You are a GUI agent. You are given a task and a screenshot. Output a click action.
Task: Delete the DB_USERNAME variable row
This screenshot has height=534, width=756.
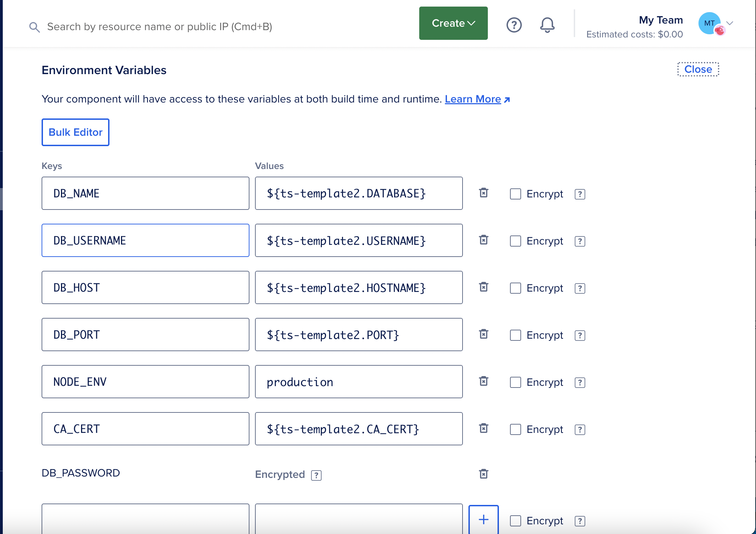click(x=484, y=240)
